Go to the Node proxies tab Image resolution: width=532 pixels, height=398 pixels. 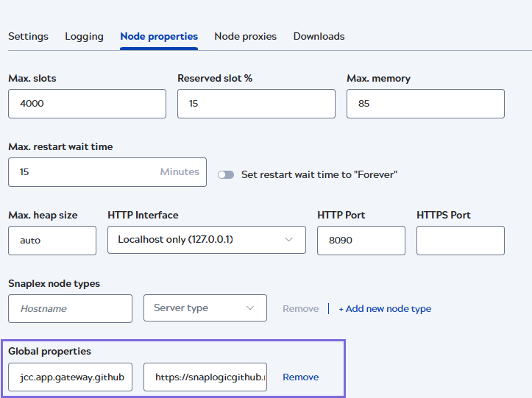pyautogui.click(x=245, y=36)
